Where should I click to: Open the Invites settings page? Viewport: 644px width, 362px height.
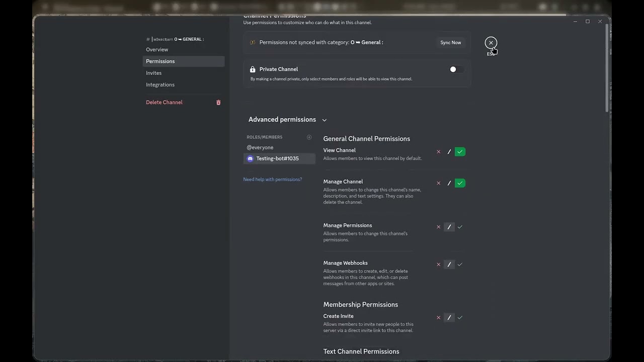(x=184, y=73)
